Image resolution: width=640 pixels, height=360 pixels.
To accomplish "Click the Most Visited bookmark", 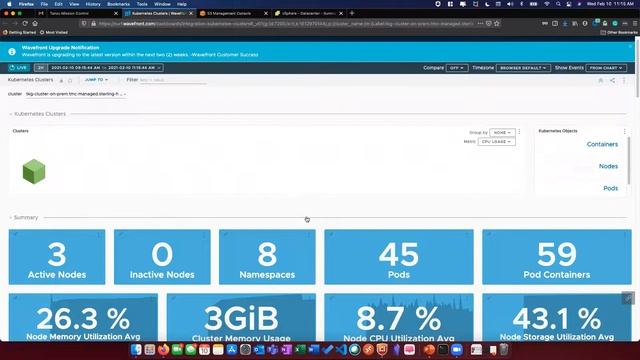I will [x=54, y=32].
